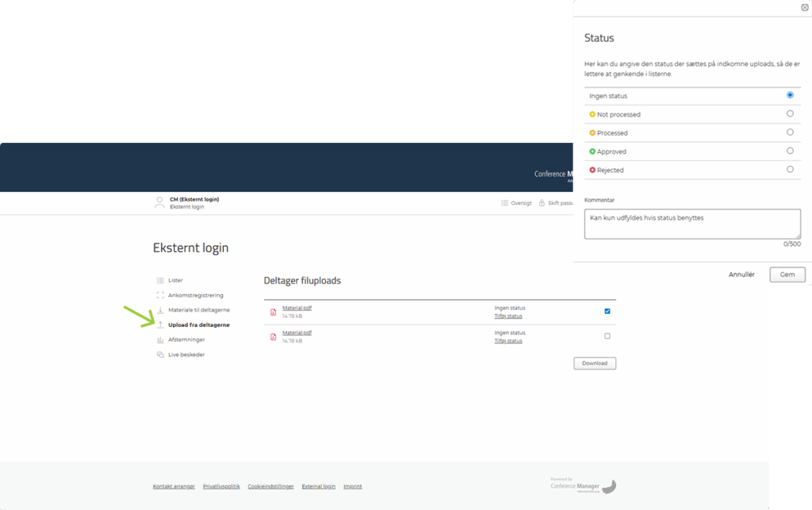Click Tilføj status for second file
812x510 pixels.
tap(508, 341)
